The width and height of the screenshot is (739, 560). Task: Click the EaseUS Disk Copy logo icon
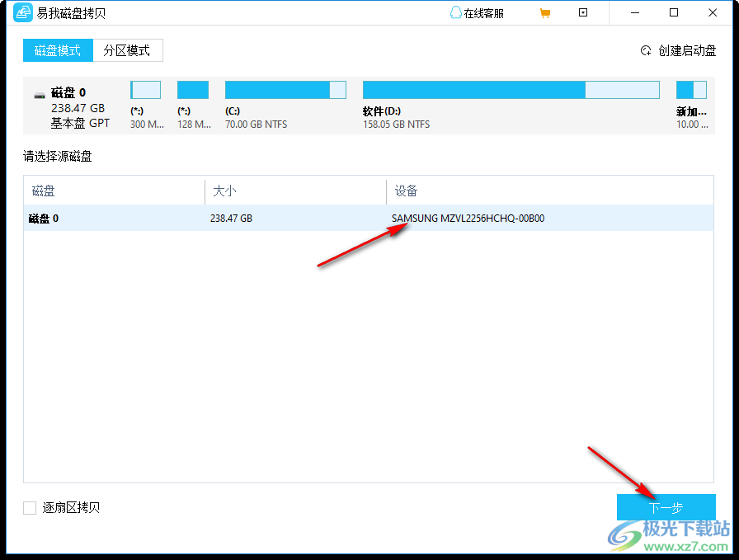[22, 12]
